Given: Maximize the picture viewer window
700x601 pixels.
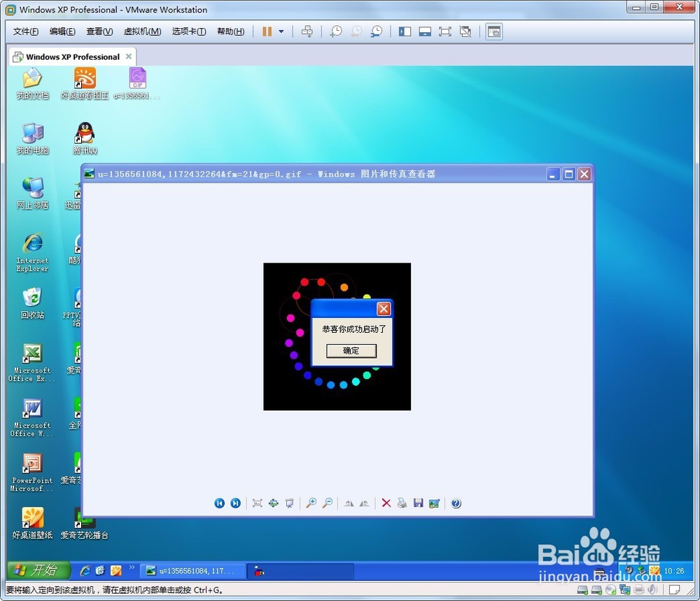Looking at the screenshot, I should [x=568, y=174].
